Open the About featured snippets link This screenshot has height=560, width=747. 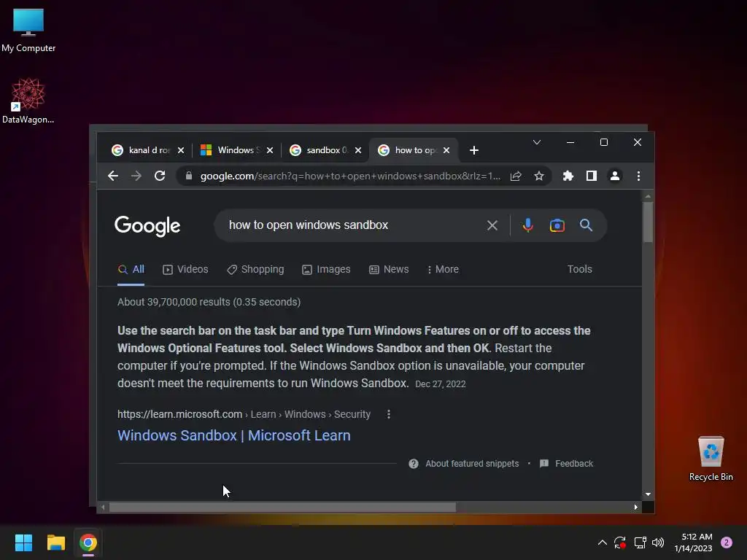472,464
